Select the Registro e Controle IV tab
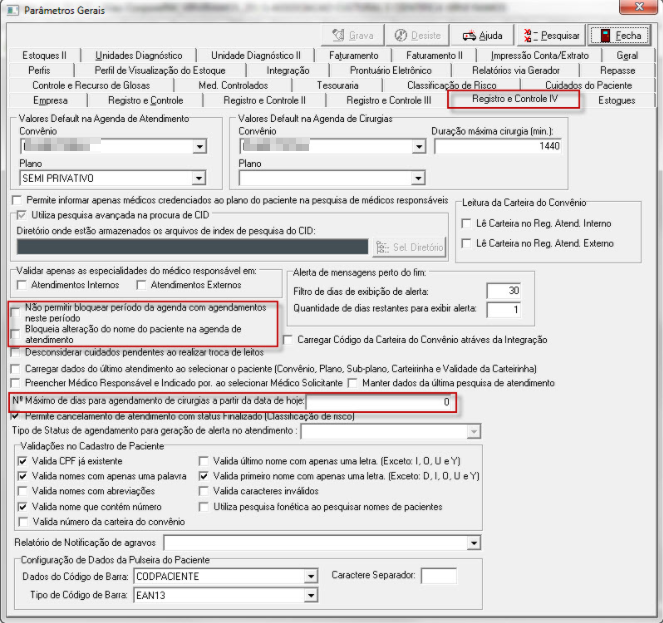 pos(515,99)
